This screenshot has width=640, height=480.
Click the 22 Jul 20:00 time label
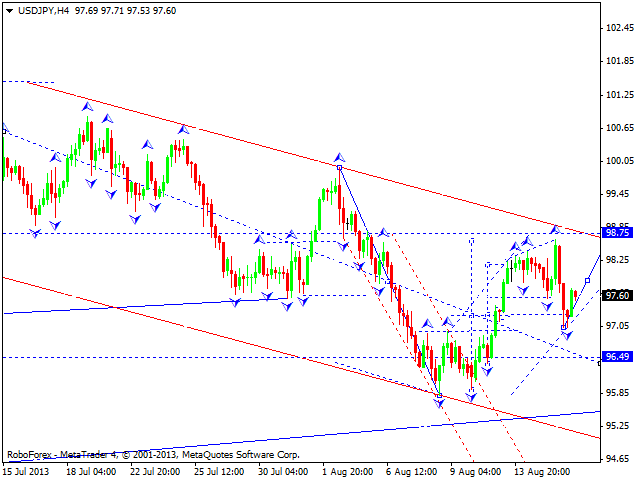[x=155, y=472]
